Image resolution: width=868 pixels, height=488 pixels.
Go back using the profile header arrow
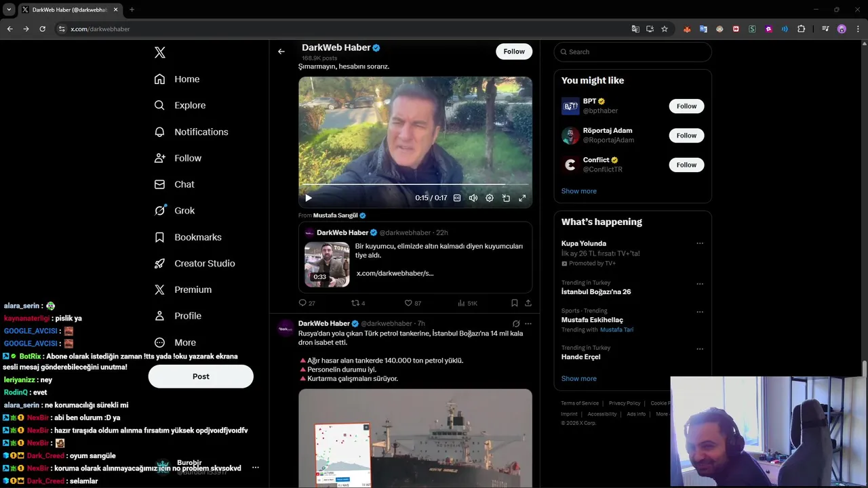pos(281,52)
